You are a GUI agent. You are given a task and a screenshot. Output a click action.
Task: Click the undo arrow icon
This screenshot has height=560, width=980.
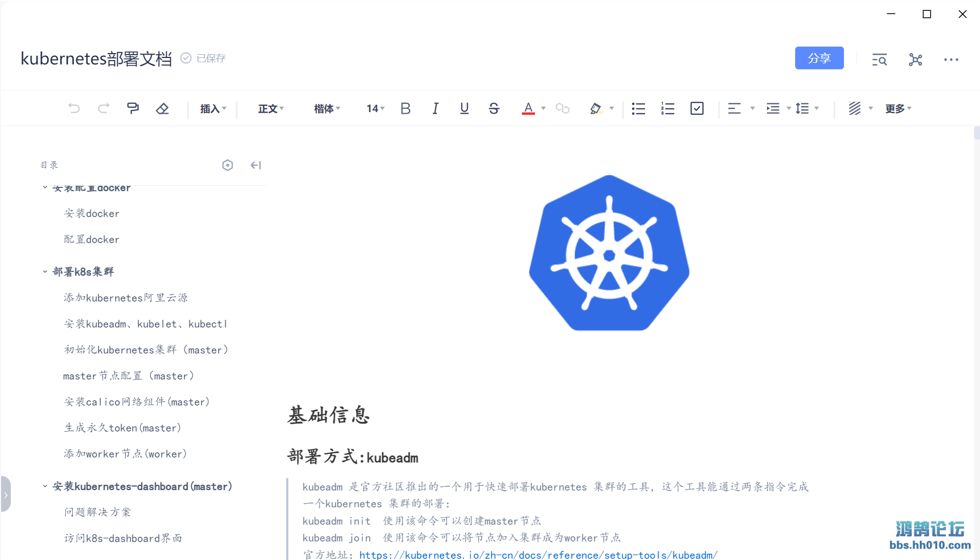(74, 108)
